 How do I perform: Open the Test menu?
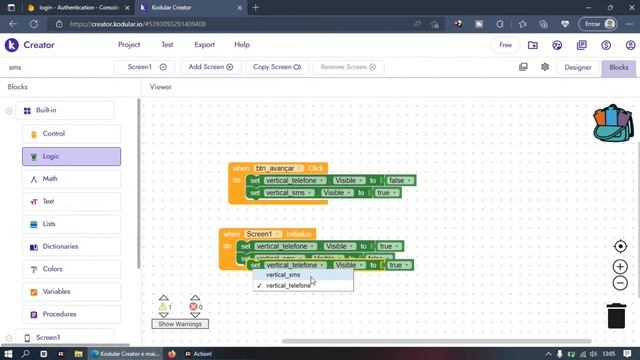tap(167, 45)
